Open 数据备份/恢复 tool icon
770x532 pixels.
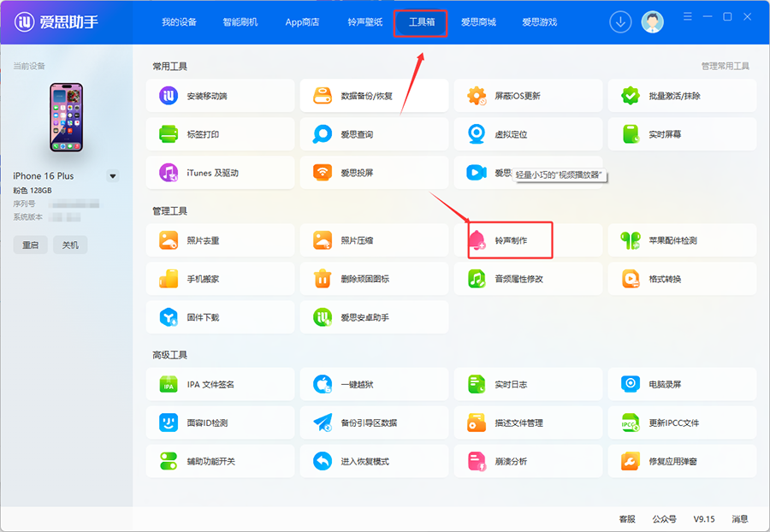point(323,96)
